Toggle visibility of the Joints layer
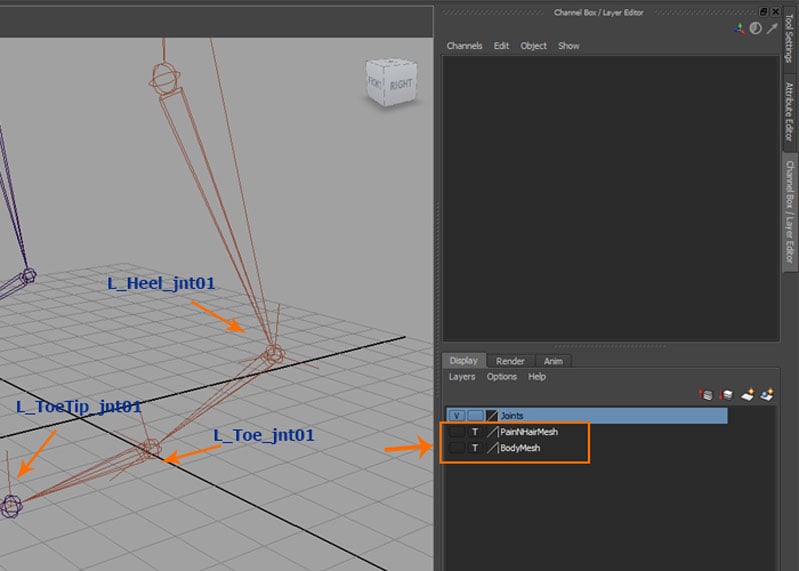Image resolution: width=799 pixels, height=571 pixels. coord(456,415)
